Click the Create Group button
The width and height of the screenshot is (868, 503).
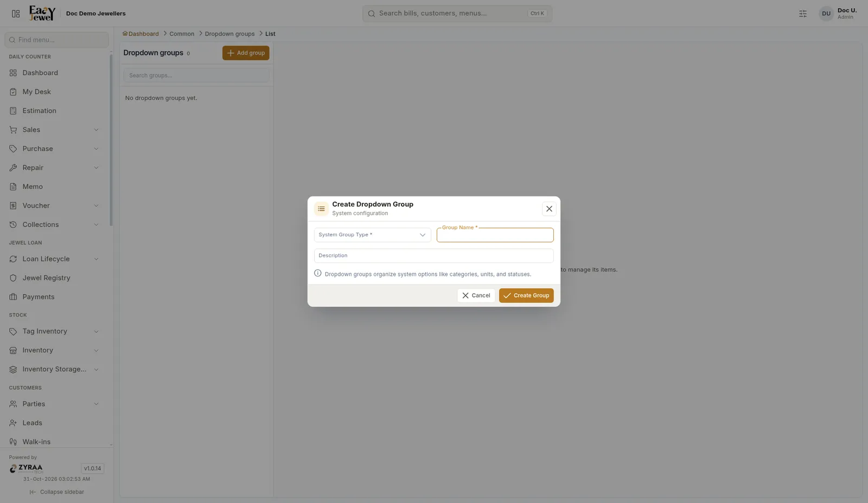526,295
